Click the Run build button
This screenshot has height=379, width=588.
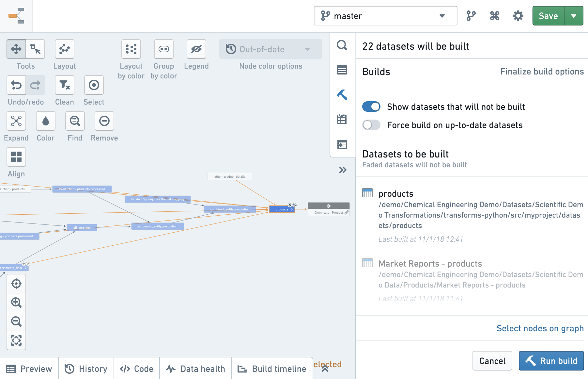[551, 361]
